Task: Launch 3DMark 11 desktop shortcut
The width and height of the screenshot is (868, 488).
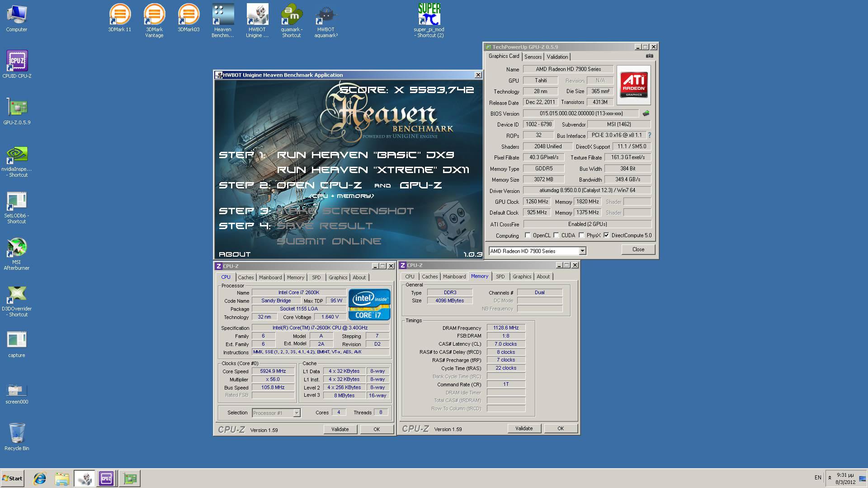Action: coord(120,19)
